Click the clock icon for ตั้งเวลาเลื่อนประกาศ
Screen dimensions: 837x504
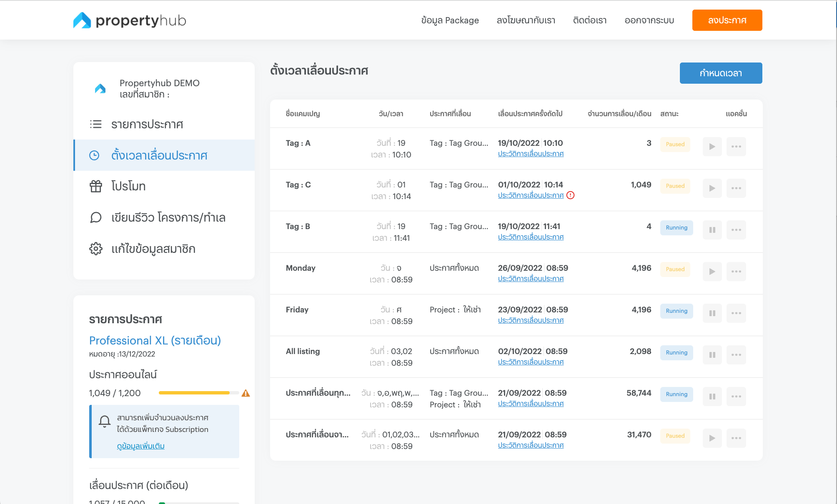click(x=95, y=155)
